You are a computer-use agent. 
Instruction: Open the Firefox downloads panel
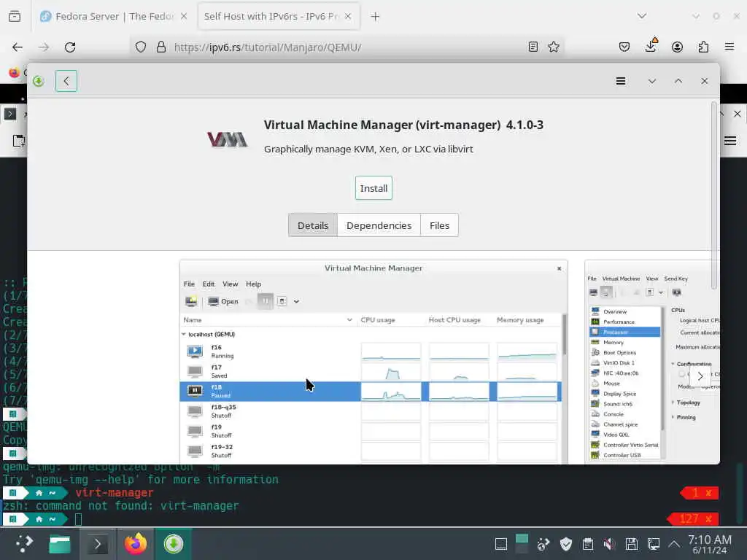point(651,46)
